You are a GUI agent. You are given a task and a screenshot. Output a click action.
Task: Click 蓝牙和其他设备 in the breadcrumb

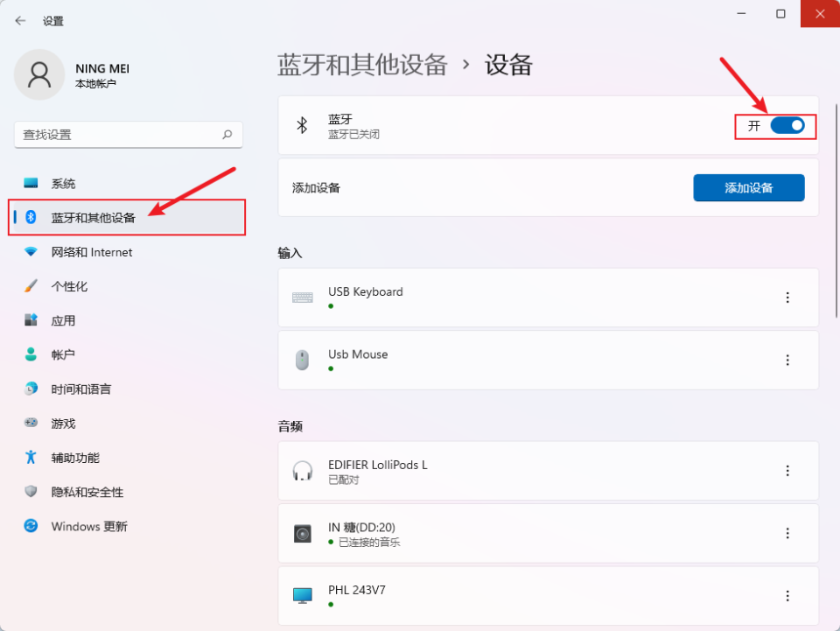pyautogui.click(x=363, y=65)
